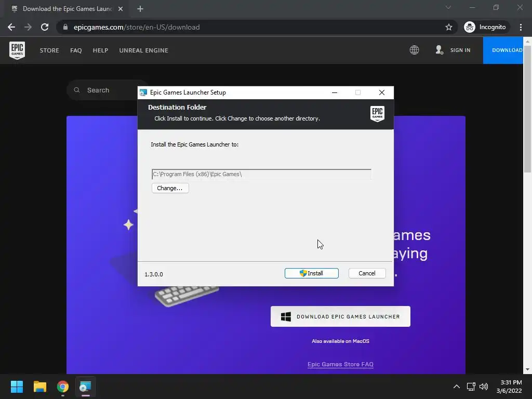
Task: Click the user profile icon beside Sign In
Action: coord(439,50)
